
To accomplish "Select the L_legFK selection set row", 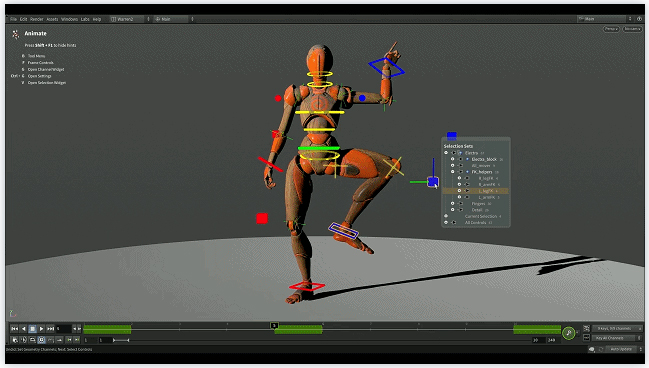I will [476, 191].
